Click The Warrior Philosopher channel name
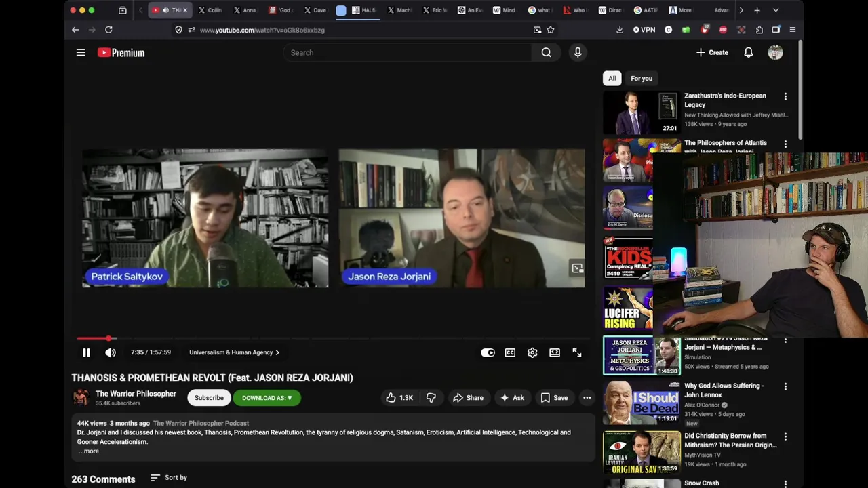 pos(136,394)
